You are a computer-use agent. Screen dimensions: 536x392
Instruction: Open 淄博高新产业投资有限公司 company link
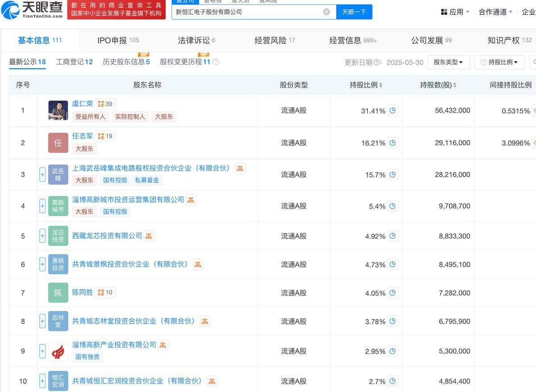coord(114,345)
